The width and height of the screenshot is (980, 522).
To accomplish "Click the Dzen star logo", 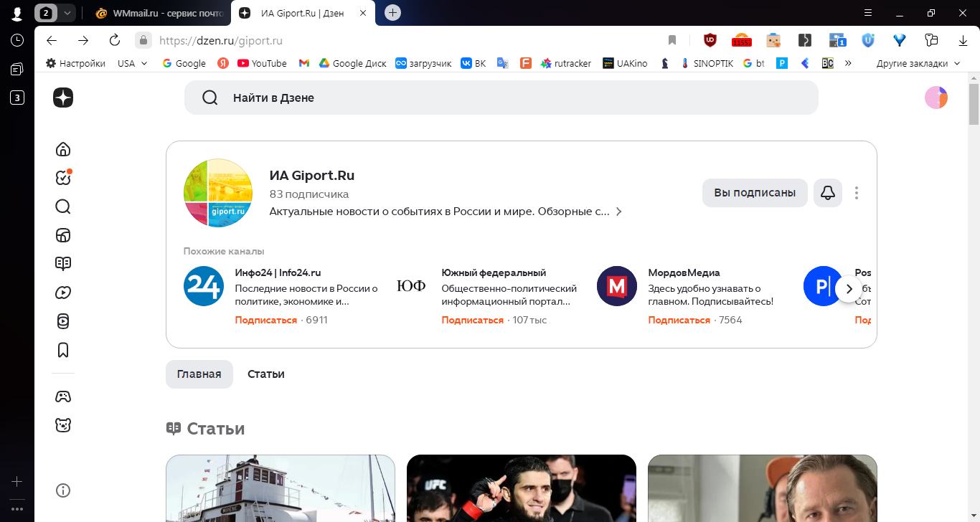I will coord(63,98).
